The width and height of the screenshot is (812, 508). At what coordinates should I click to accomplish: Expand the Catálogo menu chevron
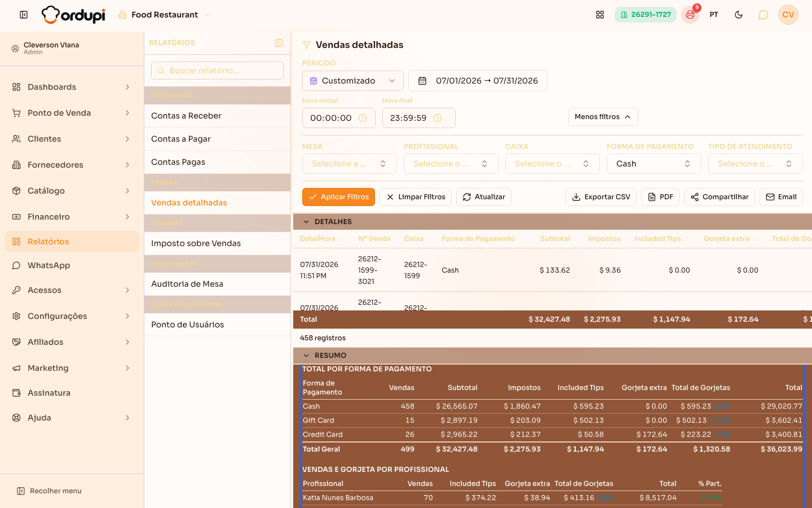tap(127, 191)
